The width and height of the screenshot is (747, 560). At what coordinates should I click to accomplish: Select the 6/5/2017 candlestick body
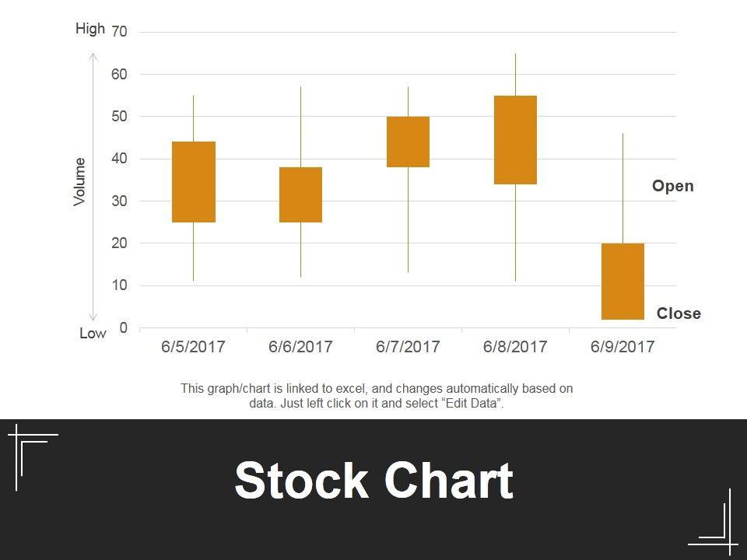pos(194,182)
